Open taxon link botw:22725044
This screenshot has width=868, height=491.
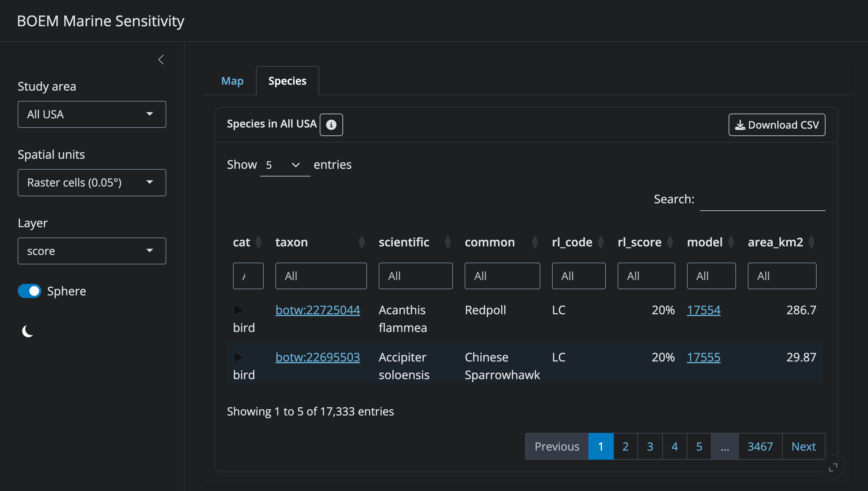[x=317, y=310]
